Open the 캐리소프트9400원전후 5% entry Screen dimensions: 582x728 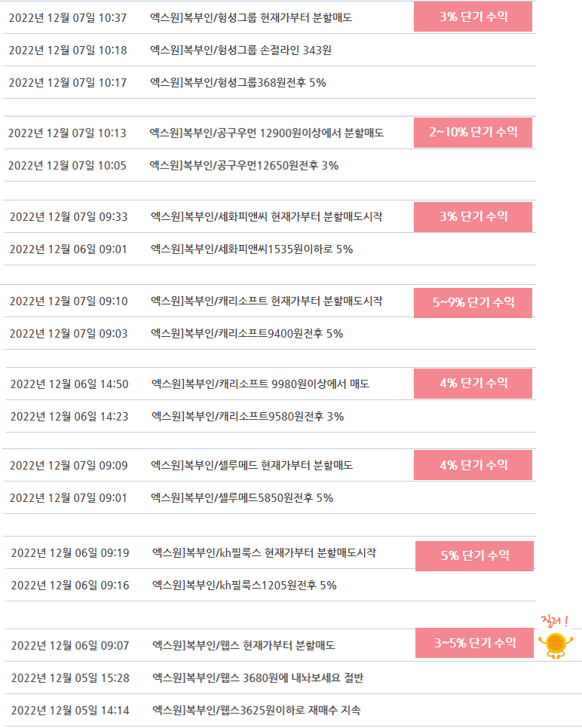click(x=247, y=334)
